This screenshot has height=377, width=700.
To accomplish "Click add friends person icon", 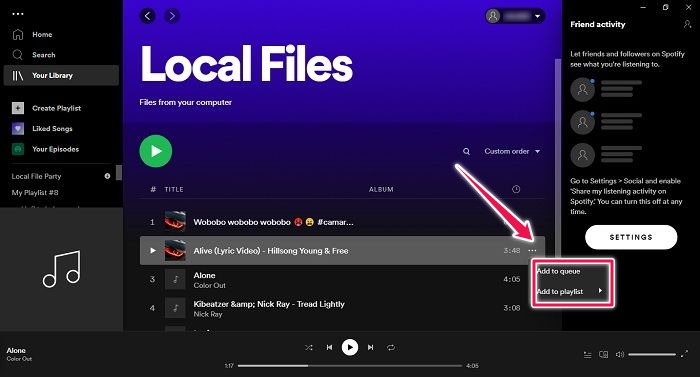I will (x=688, y=25).
